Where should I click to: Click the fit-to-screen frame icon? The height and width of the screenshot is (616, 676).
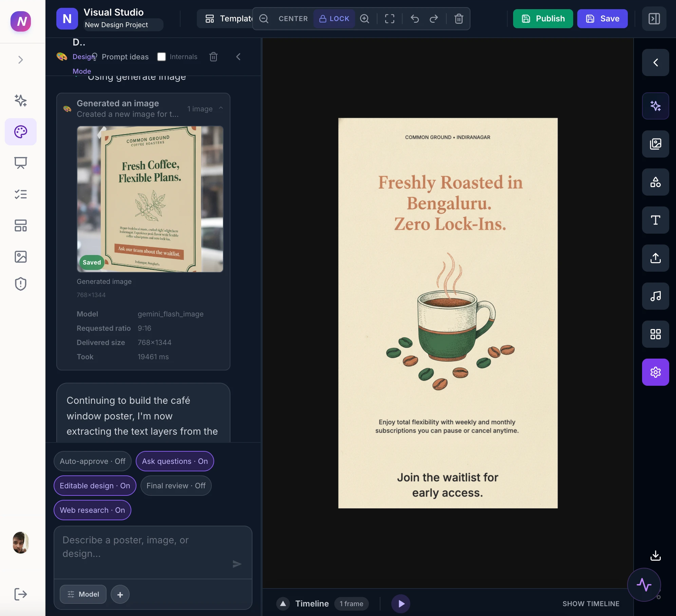(x=390, y=19)
